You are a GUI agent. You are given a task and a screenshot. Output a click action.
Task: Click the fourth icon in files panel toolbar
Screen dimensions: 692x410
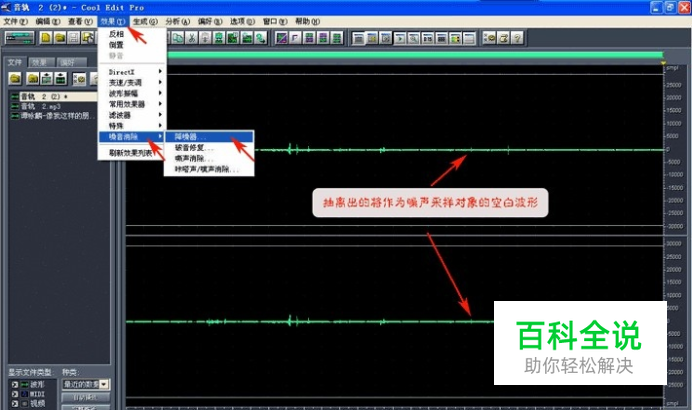coord(60,79)
